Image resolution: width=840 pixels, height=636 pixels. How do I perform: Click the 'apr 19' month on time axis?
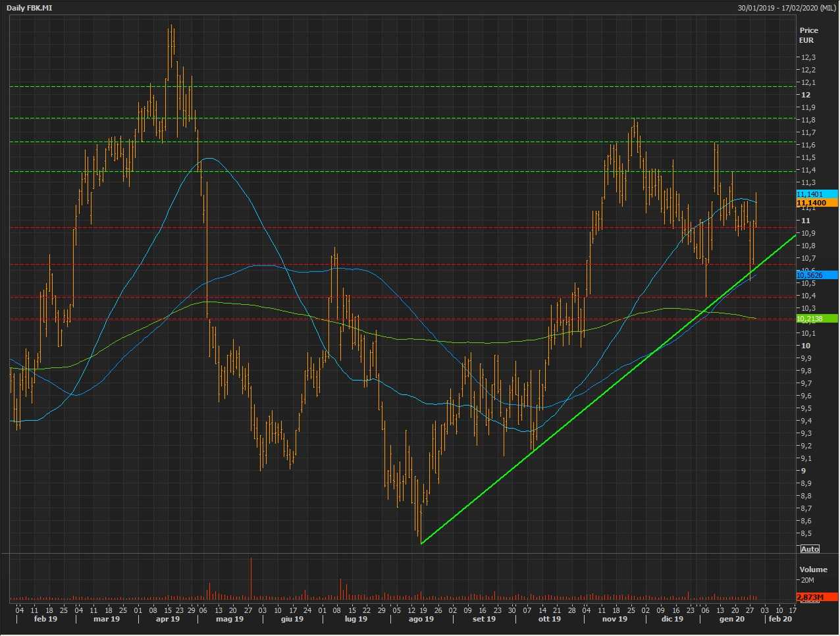pos(168,619)
